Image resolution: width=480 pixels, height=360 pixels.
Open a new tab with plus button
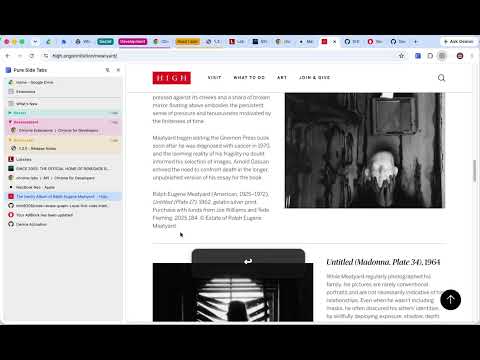click(415, 42)
